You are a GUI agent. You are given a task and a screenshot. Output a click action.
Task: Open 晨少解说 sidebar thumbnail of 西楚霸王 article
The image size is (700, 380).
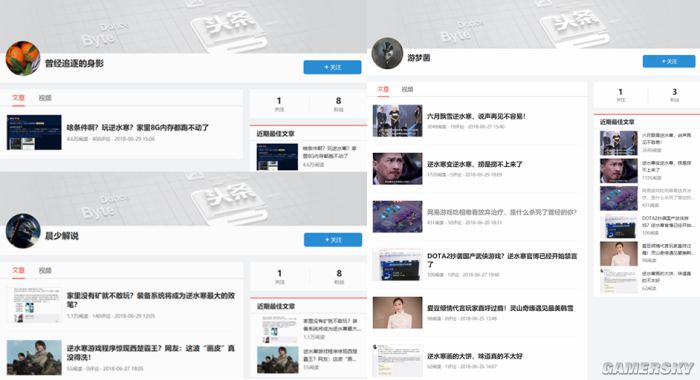[278, 360]
